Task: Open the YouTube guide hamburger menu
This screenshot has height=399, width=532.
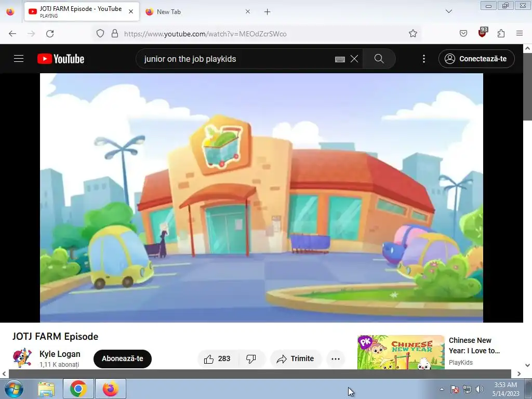Action: [x=19, y=59]
